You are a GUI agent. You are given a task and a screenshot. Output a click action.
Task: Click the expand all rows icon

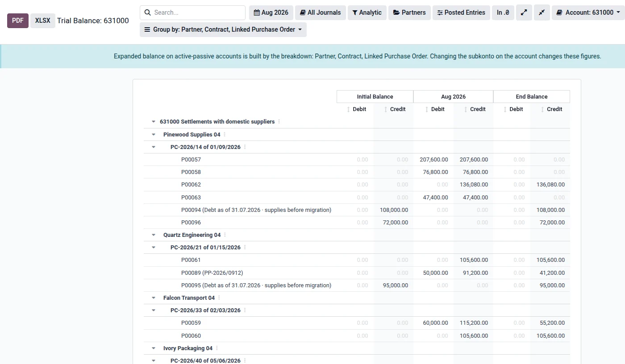(x=524, y=12)
